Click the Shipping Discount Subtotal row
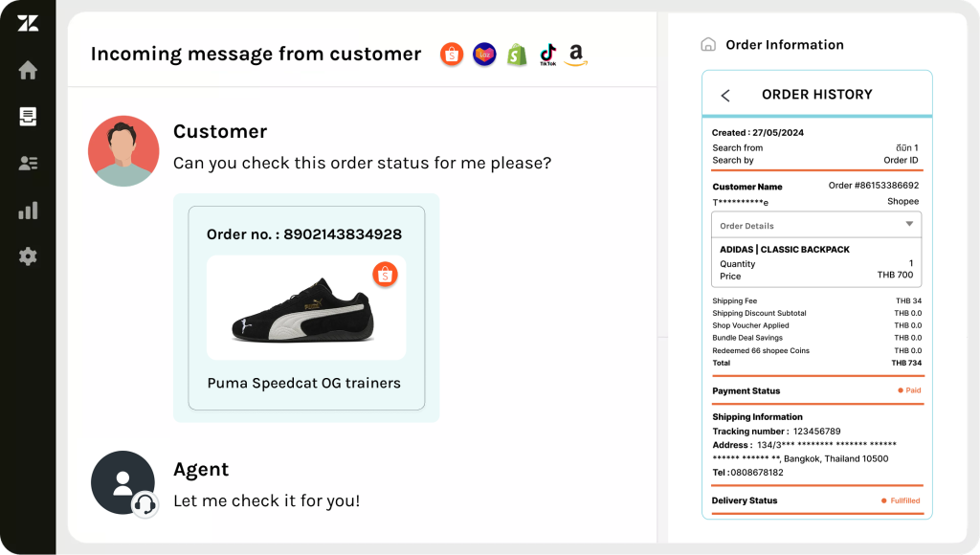Viewport: 980px width, 555px height. click(817, 313)
